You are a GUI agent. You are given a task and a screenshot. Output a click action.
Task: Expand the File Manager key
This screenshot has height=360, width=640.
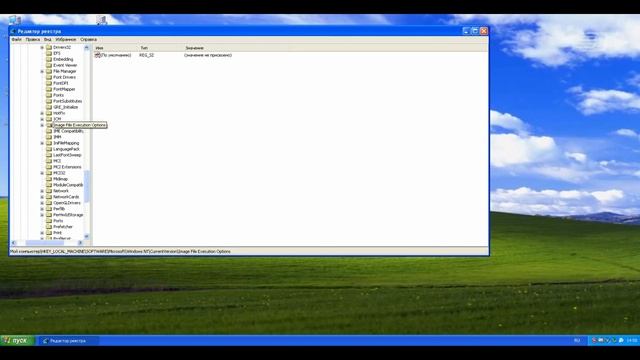click(42, 71)
